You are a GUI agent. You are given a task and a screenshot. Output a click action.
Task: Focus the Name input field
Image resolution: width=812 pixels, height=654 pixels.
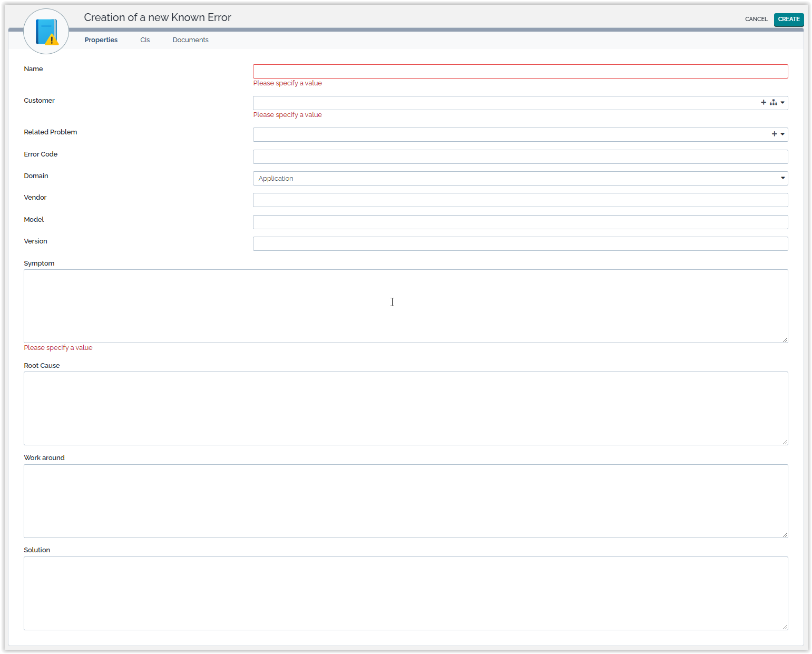[x=520, y=72]
